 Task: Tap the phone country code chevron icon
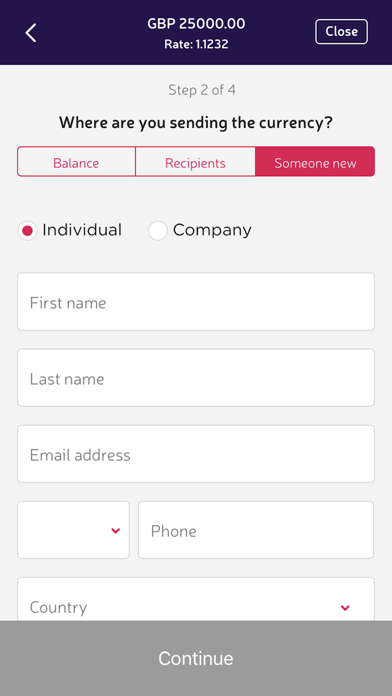(115, 530)
